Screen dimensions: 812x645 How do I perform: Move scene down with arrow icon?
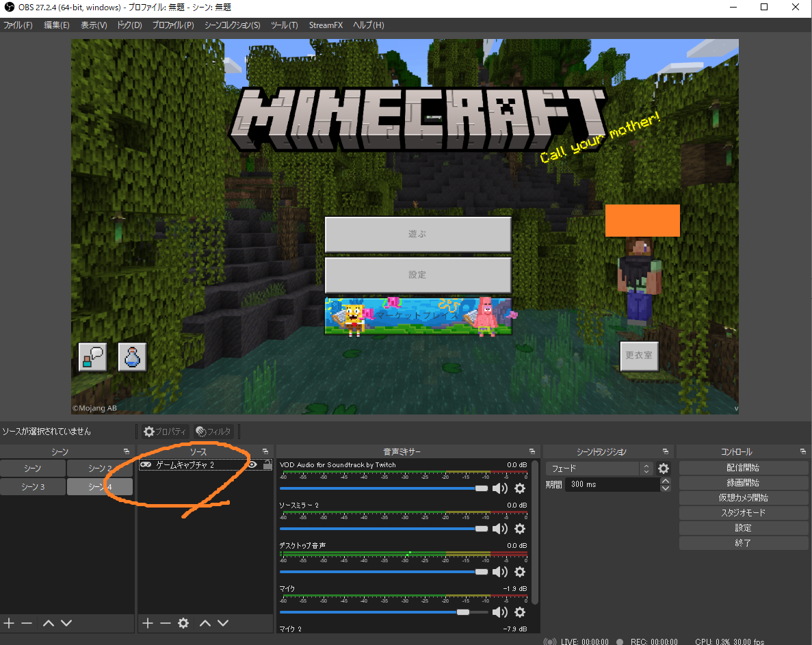tap(66, 623)
